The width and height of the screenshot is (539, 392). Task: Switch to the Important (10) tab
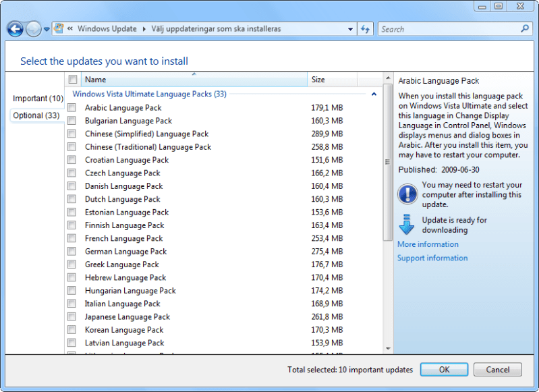click(x=38, y=99)
